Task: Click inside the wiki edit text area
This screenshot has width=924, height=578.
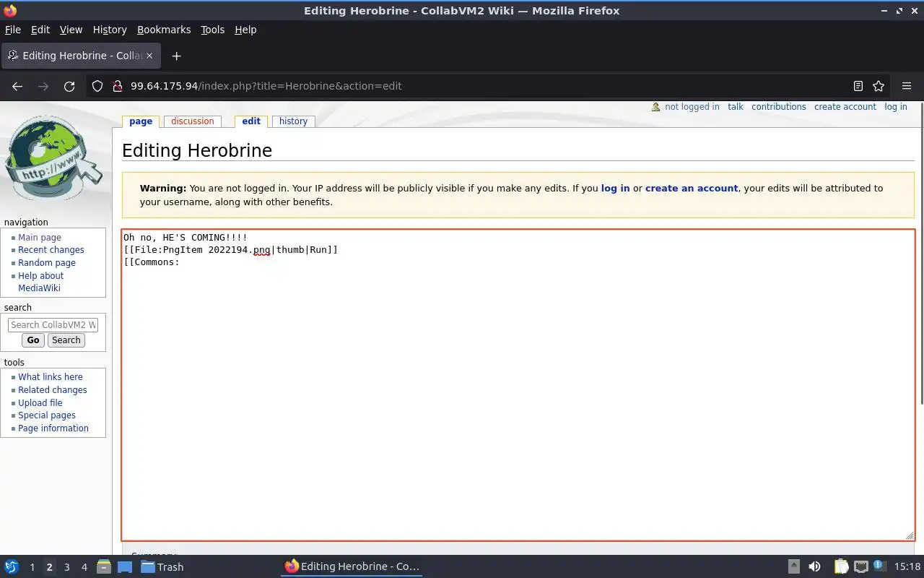Action: coord(518,385)
